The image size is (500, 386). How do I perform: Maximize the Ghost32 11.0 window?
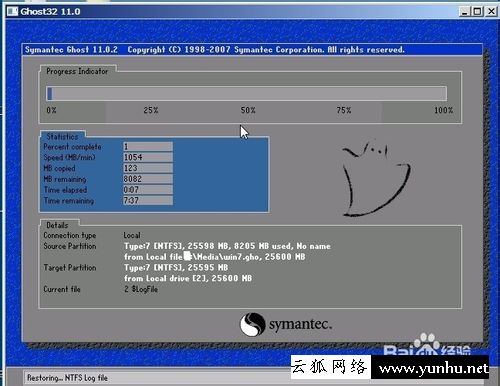coord(478,12)
